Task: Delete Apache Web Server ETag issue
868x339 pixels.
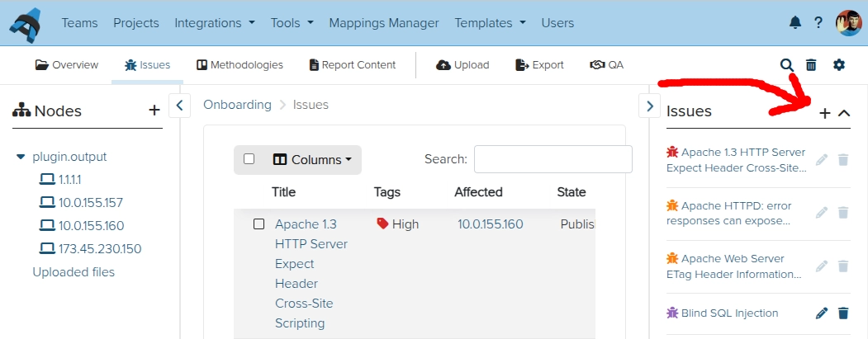Action: tap(843, 266)
